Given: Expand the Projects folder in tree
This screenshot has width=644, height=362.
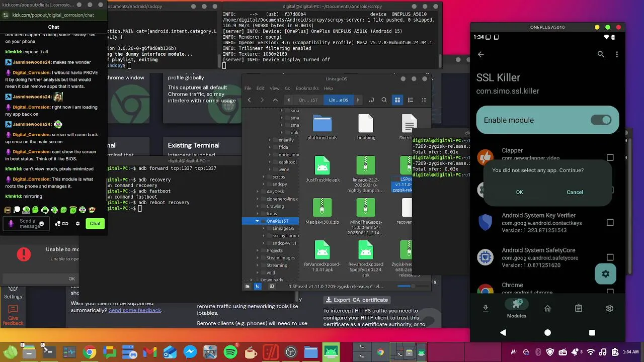Looking at the screenshot, I should coord(257,250).
